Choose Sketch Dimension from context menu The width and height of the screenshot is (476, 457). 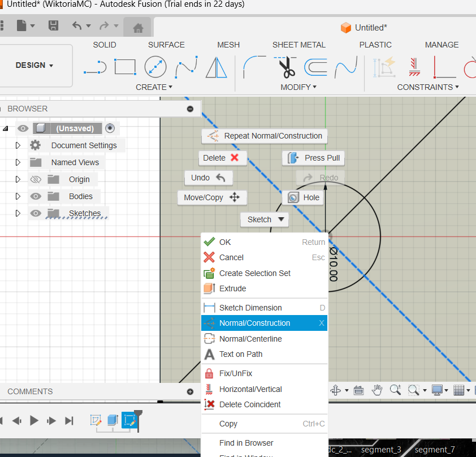(x=264, y=308)
